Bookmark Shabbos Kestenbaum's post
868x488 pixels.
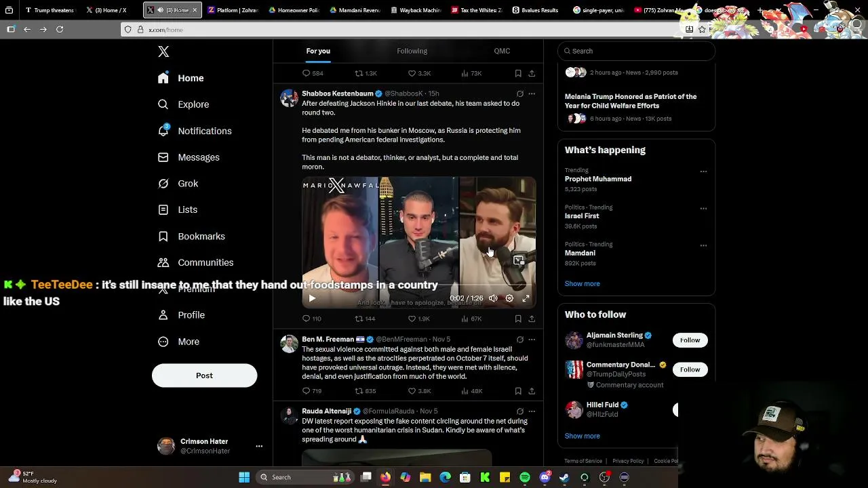[518, 319]
